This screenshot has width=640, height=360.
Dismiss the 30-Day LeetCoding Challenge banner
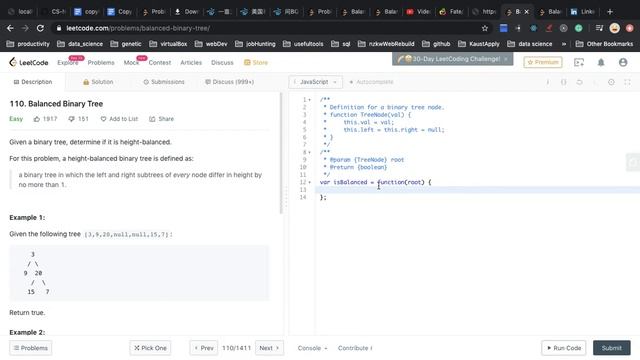(x=506, y=59)
